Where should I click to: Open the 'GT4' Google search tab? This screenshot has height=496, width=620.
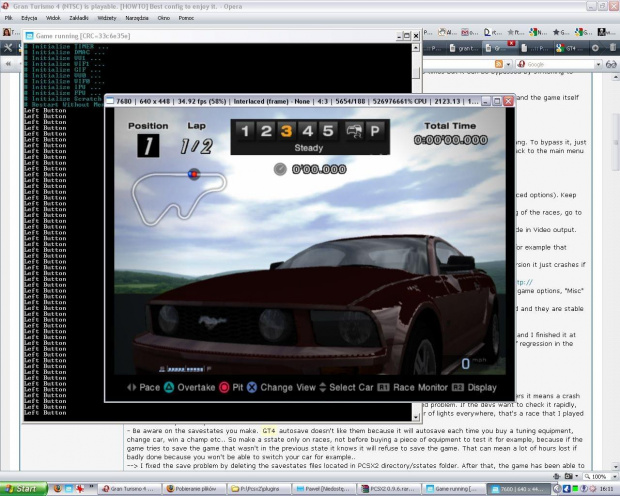569,48
